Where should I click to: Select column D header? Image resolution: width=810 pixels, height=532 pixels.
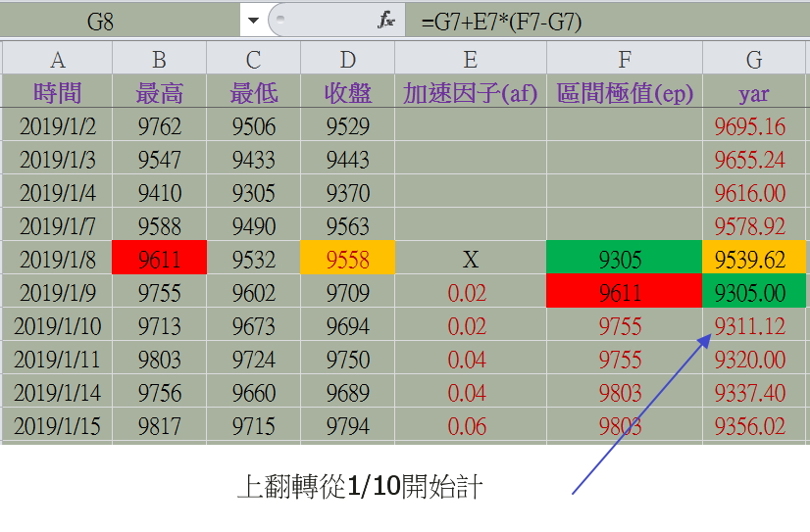(348, 60)
